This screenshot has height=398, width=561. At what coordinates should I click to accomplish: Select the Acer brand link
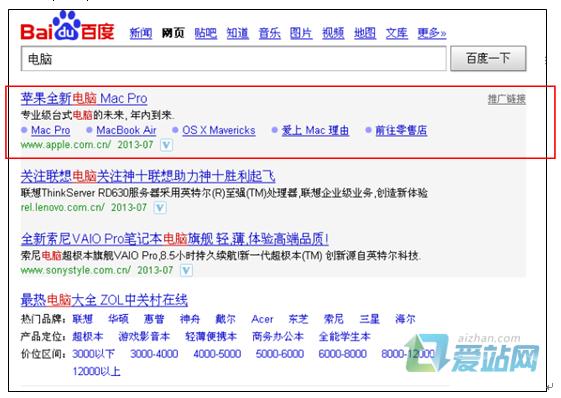pos(262,319)
